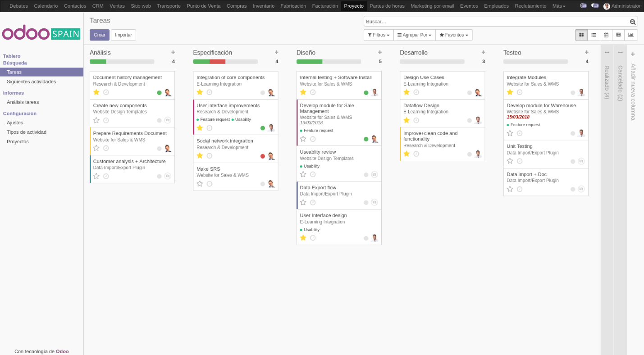Open the pivot view
The image size is (644, 355).
(x=619, y=35)
